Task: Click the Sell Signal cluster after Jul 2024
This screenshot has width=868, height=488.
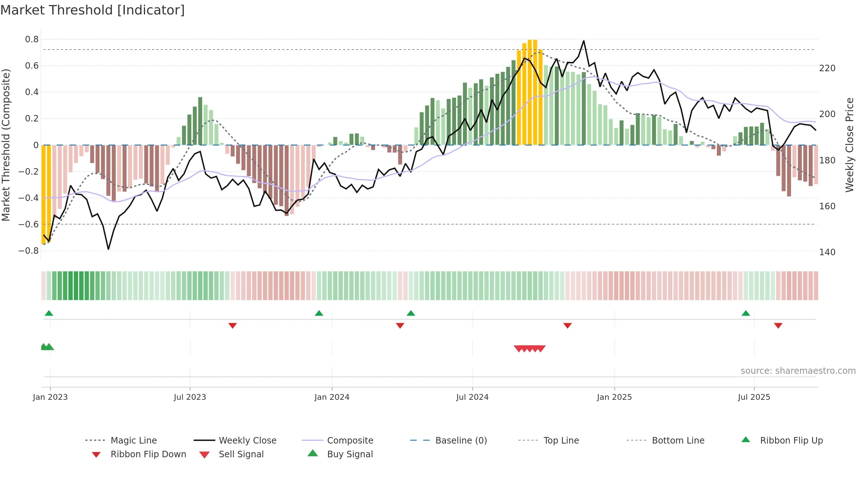Action: point(530,348)
